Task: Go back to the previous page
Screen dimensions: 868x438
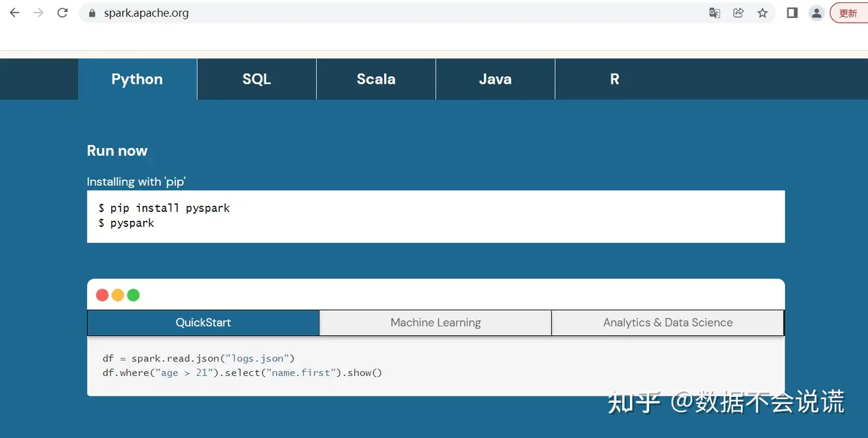Action: click(14, 13)
